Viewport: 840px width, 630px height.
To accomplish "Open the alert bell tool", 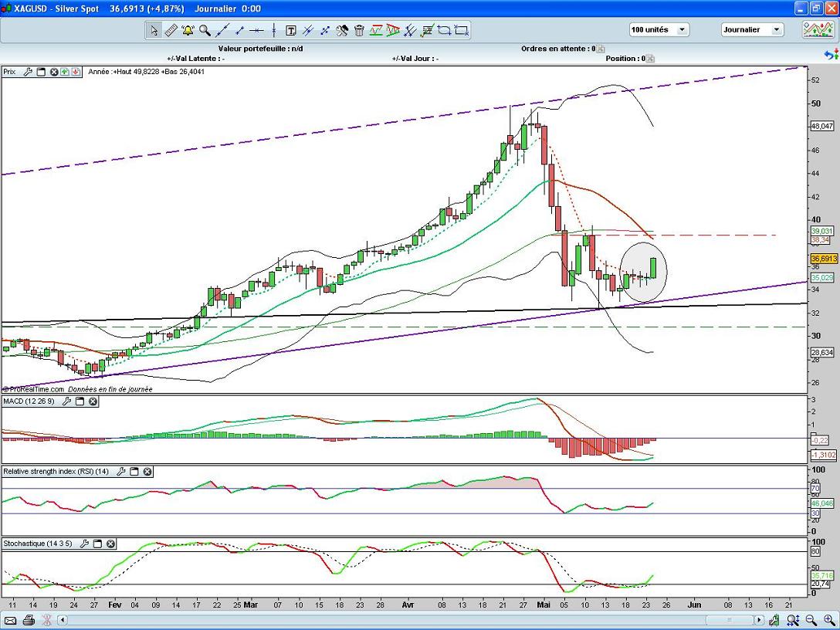I will (188, 31).
